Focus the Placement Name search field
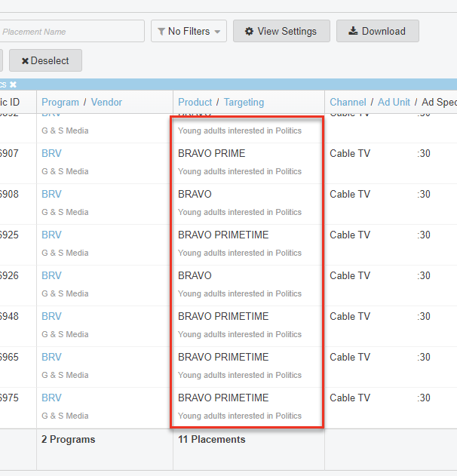Image resolution: width=457 pixels, height=476 pixels. [x=72, y=32]
